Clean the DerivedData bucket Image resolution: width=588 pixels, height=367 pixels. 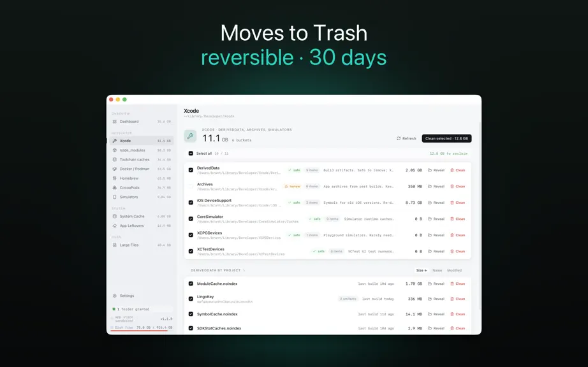[457, 170]
